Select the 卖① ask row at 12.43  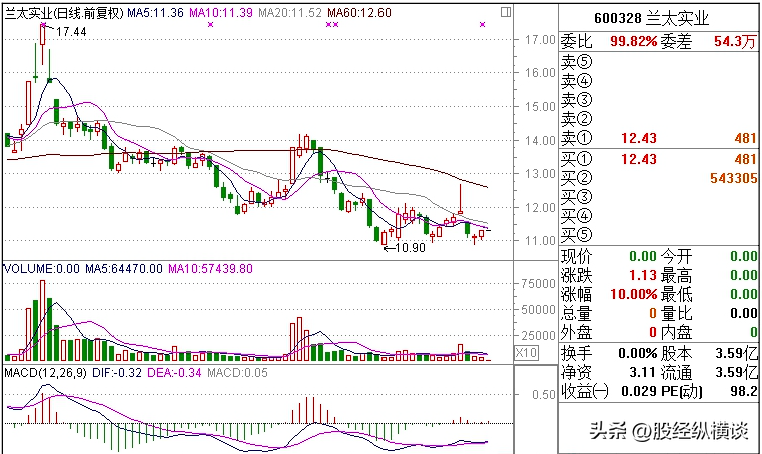pos(659,139)
